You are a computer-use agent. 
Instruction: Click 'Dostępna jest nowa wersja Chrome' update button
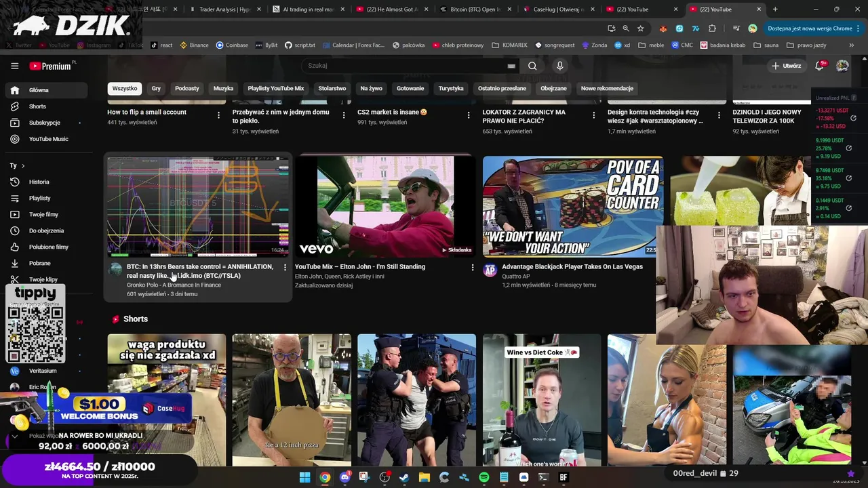coord(813,28)
